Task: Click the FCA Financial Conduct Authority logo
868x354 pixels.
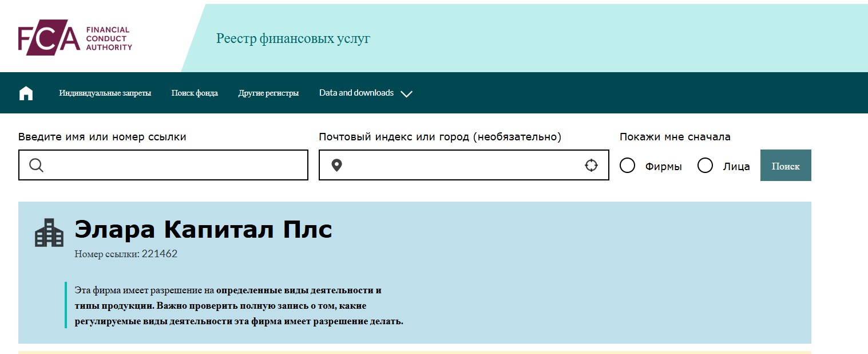Action: pyautogui.click(x=75, y=39)
